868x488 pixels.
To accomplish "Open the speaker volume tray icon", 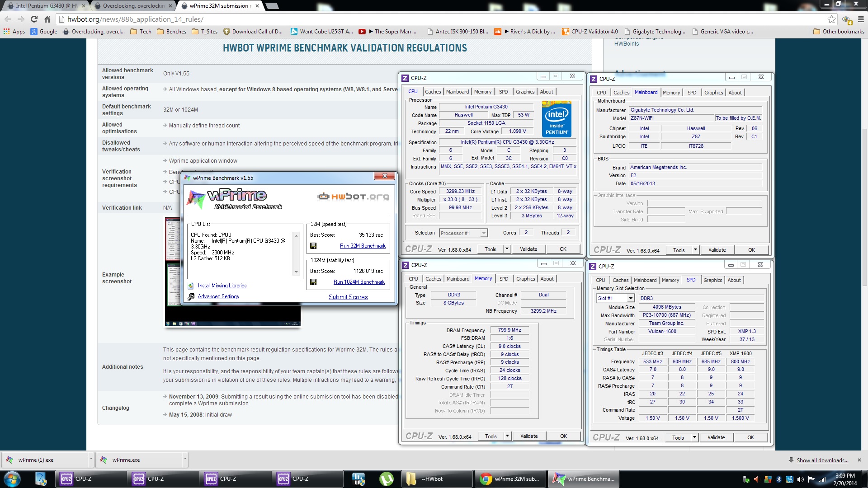I will [800, 479].
